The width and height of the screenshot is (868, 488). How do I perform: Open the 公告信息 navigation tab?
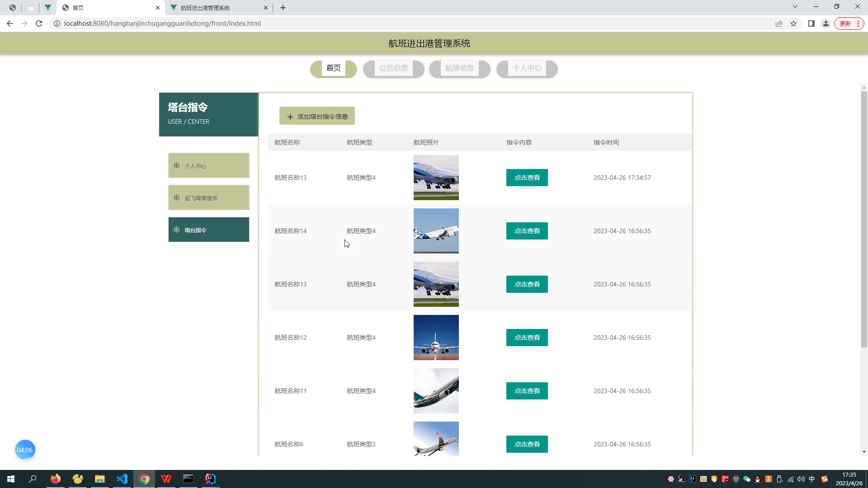point(393,68)
